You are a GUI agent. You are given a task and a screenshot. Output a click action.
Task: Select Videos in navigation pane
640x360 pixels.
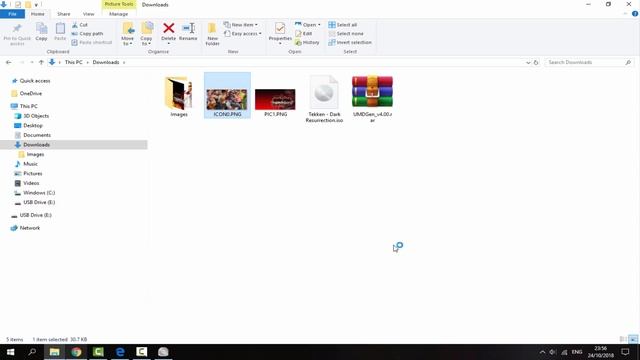pyautogui.click(x=31, y=183)
